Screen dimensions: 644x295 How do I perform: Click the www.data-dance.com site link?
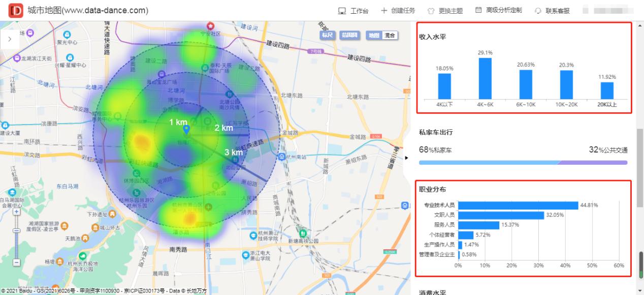[x=103, y=10]
